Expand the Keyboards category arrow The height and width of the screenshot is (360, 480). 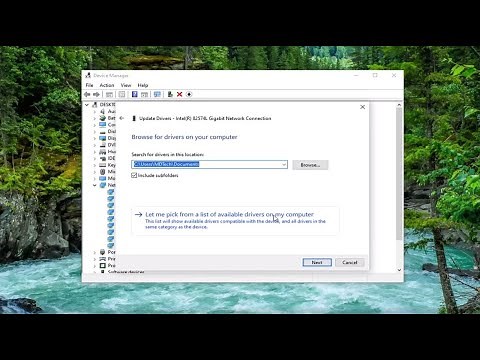(95, 165)
